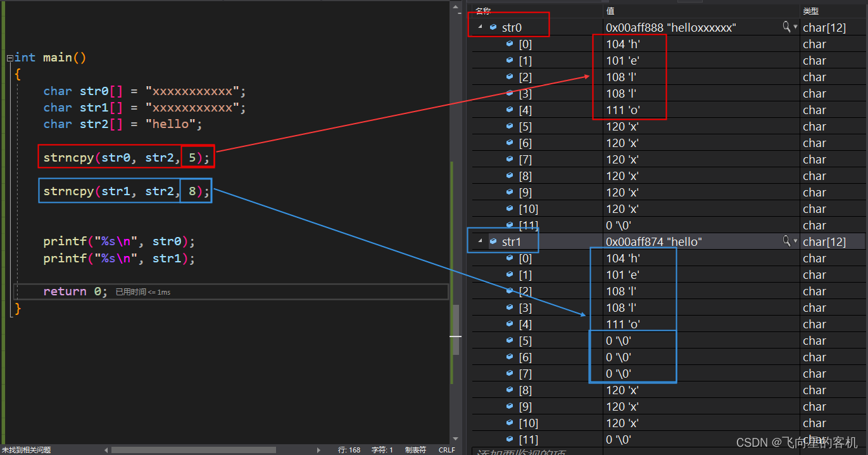Click the horizontal scrollbar right arrow

click(x=318, y=450)
